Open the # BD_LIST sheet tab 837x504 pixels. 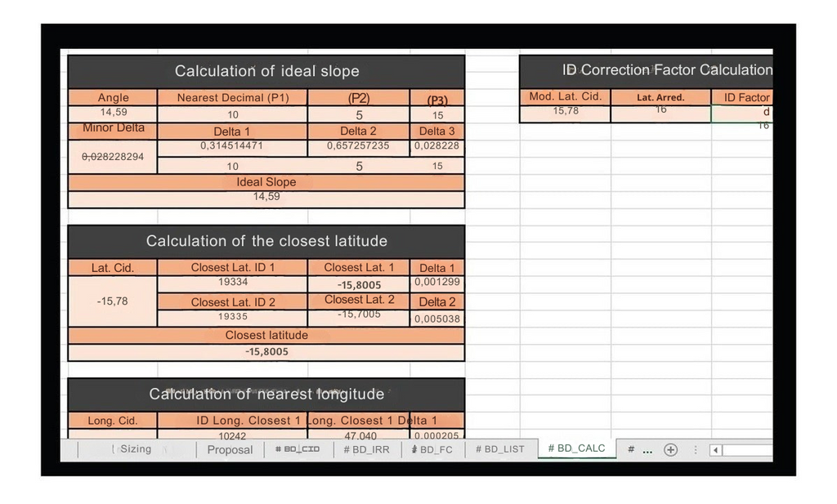pyautogui.click(x=499, y=449)
